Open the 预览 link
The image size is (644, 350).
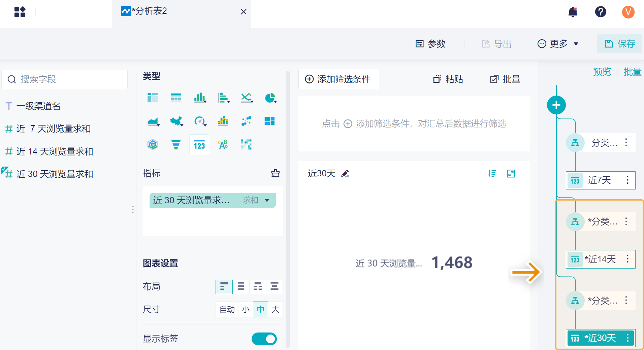[x=602, y=72]
